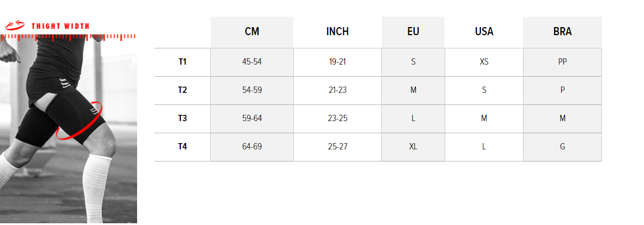Image resolution: width=644 pixels, height=225 pixels.
Task: Select the EU column header
Action: pos(413,32)
